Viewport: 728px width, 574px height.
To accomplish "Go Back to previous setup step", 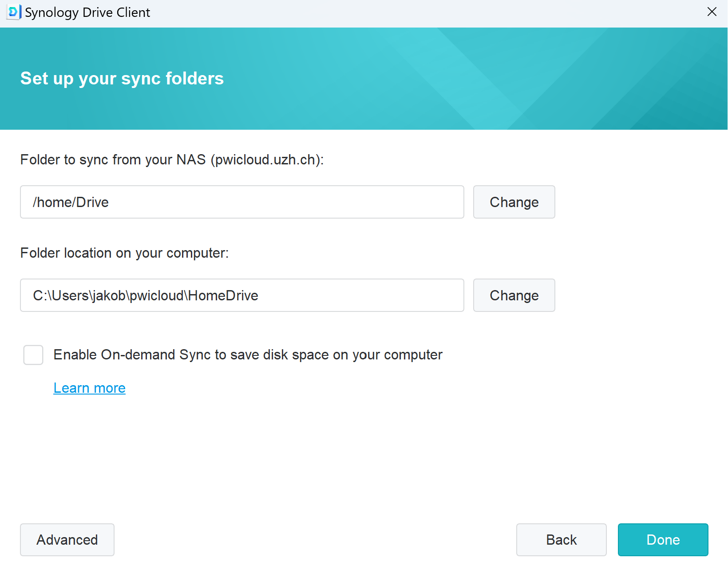I will click(x=562, y=540).
